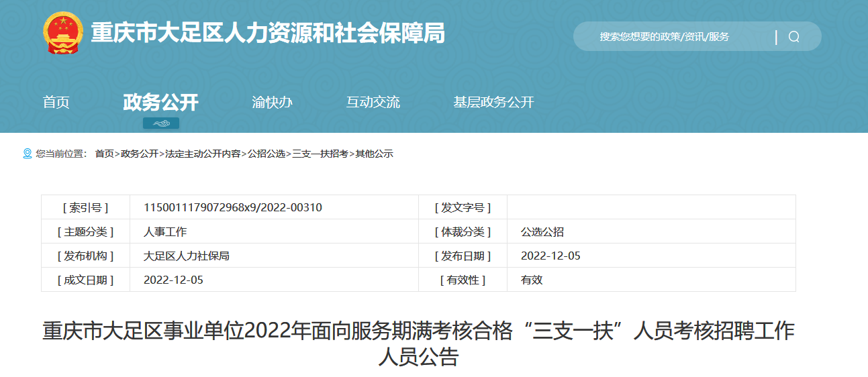Viewport: 868px width, 377px height.
Task: Go to 首页 in the breadcrumb
Action: click(104, 154)
